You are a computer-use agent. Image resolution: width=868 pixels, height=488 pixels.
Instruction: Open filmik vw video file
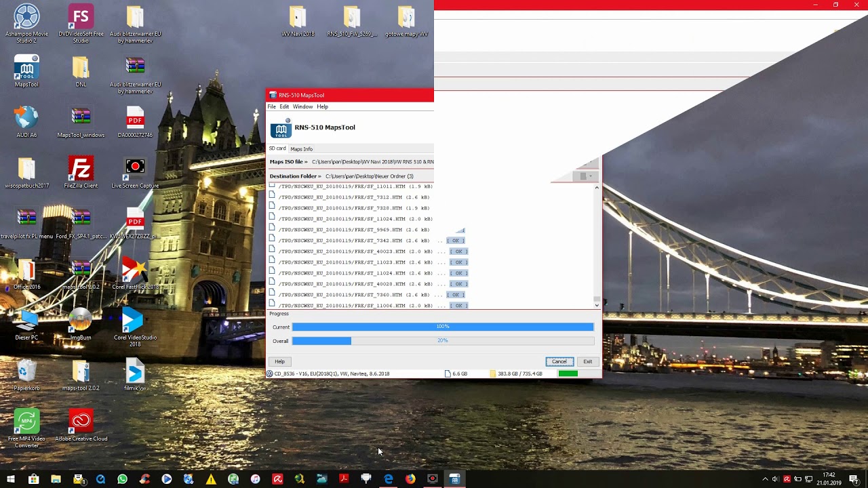click(135, 375)
